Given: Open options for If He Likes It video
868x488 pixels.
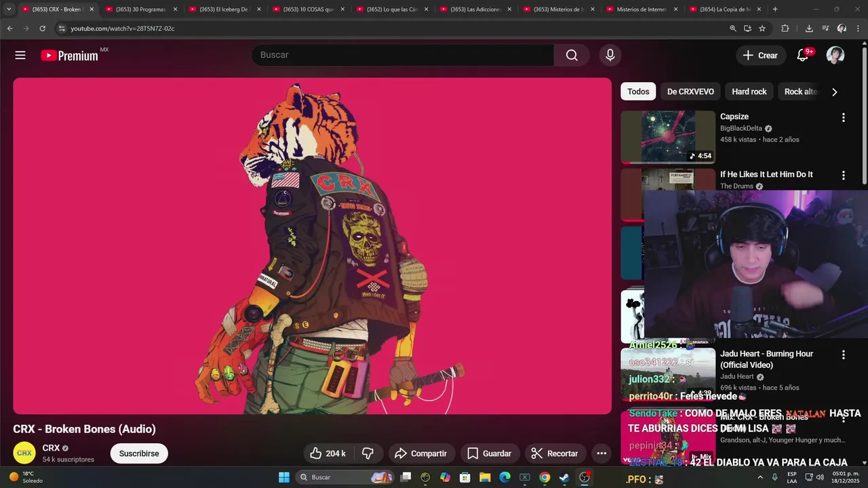Looking at the screenshot, I should point(844,175).
